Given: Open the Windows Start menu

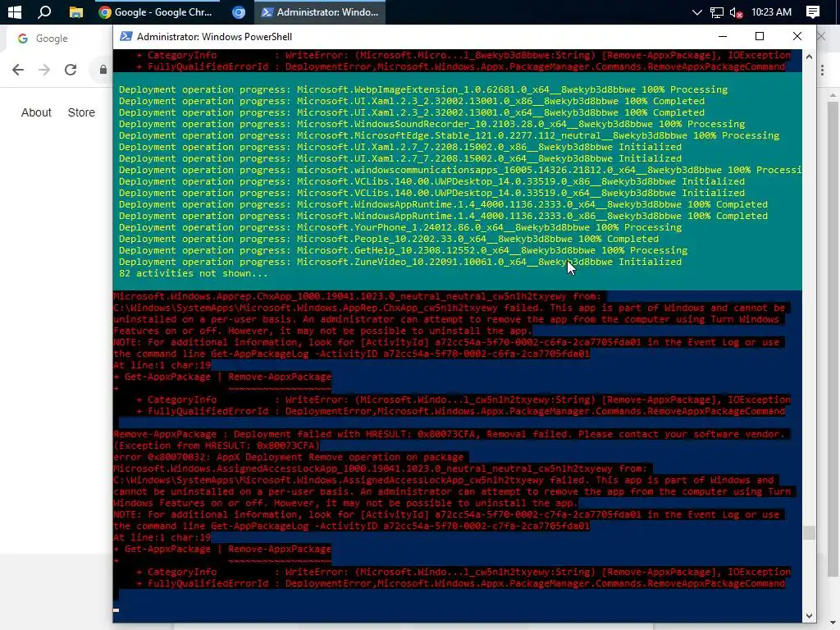Looking at the screenshot, I should tap(15, 11).
